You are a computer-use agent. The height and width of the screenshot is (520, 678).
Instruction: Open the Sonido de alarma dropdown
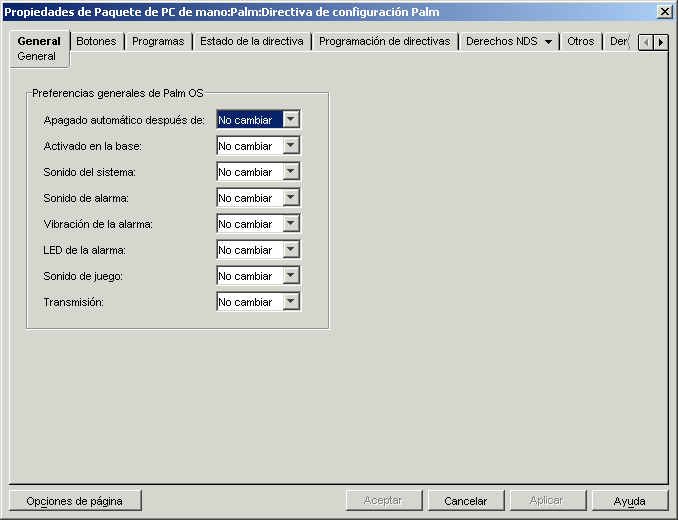291,198
